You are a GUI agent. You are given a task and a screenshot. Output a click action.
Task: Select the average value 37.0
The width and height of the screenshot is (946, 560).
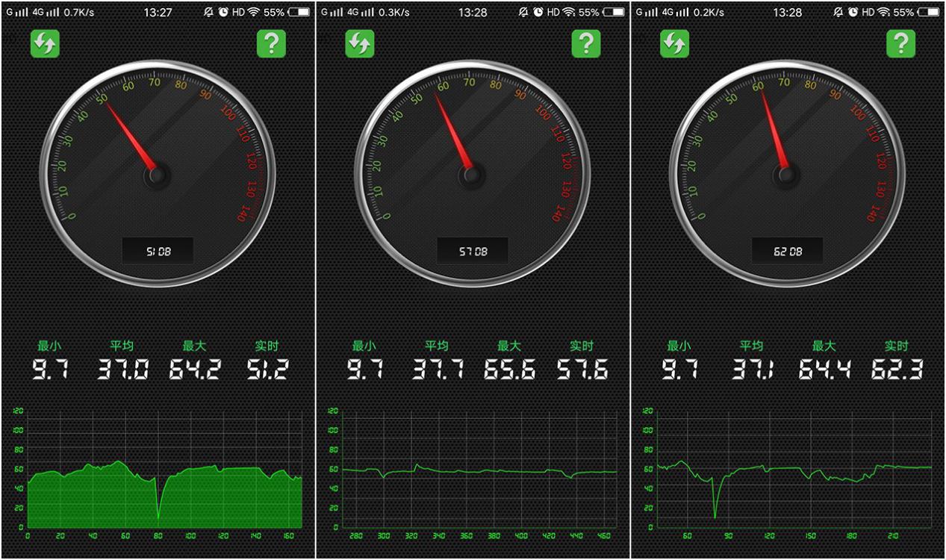pyautogui.click(x=123, y=370)
